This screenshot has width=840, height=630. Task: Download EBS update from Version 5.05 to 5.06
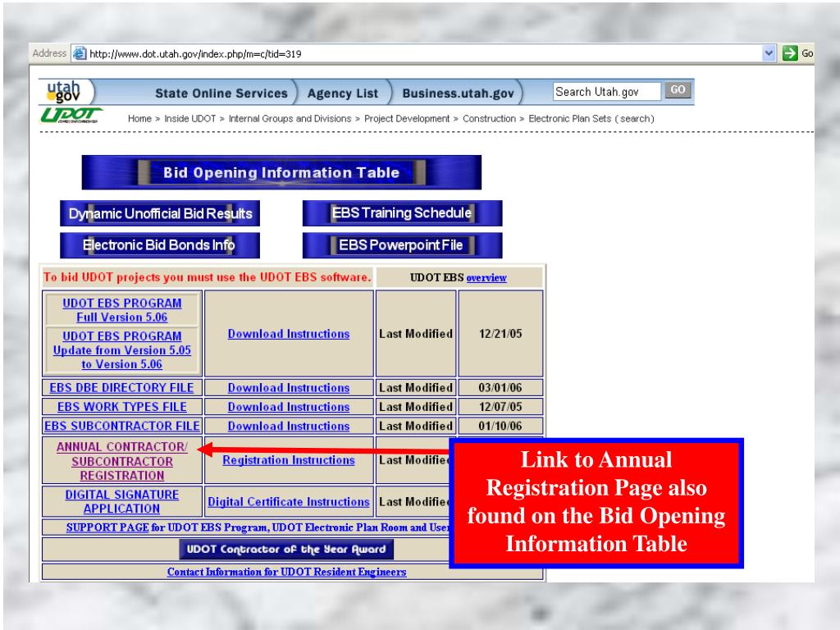pos(122,349)
